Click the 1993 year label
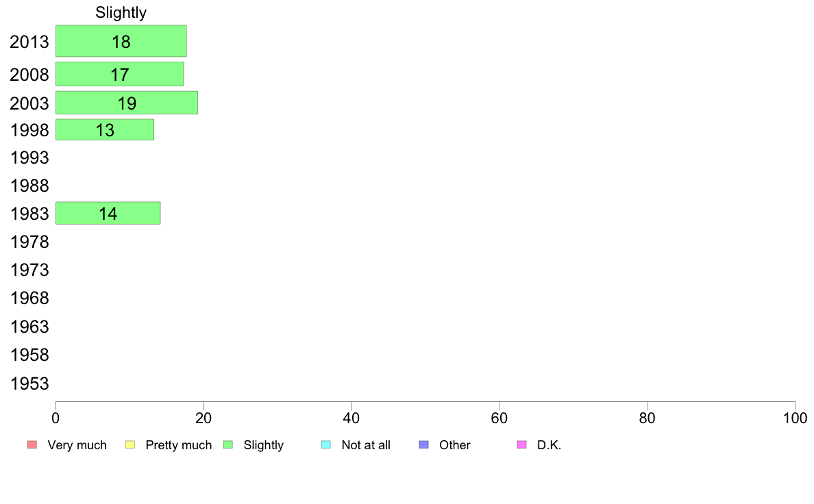814x504 pixels. [x=29, y=157]
